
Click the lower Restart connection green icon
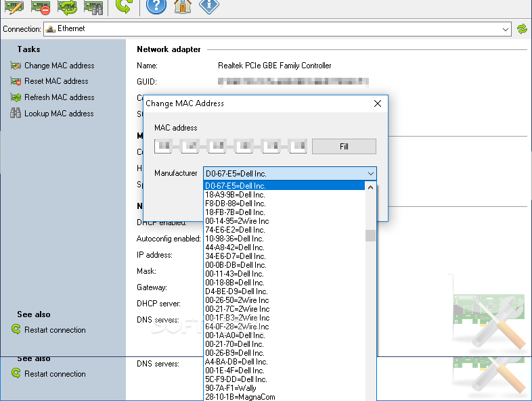point(16,373)
